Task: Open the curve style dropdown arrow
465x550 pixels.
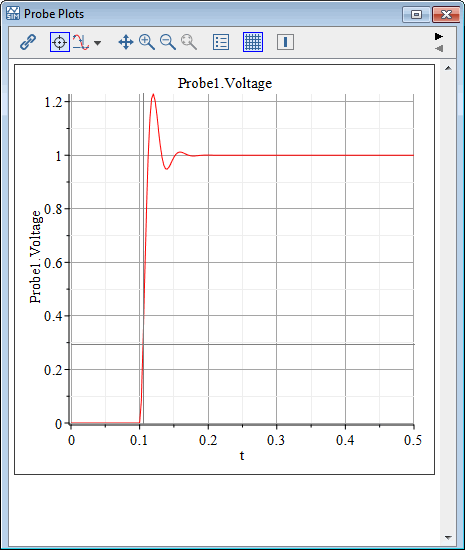Action: click(97, 43)
